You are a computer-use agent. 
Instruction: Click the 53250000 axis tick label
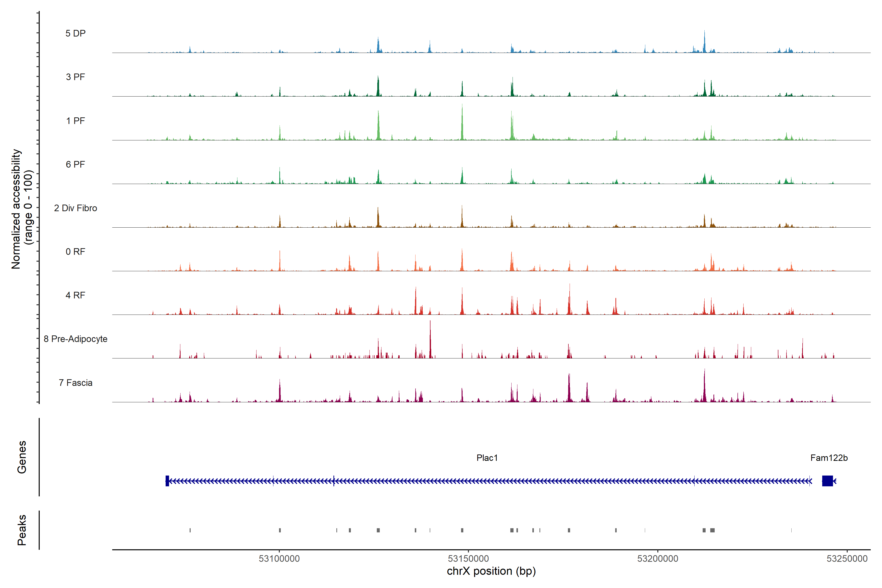coord(847,558)
